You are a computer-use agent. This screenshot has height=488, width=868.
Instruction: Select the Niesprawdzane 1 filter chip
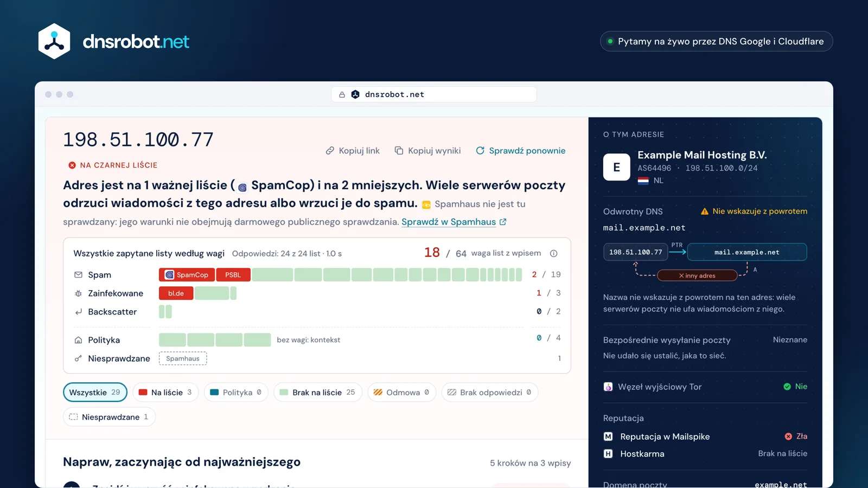(109, 417)
